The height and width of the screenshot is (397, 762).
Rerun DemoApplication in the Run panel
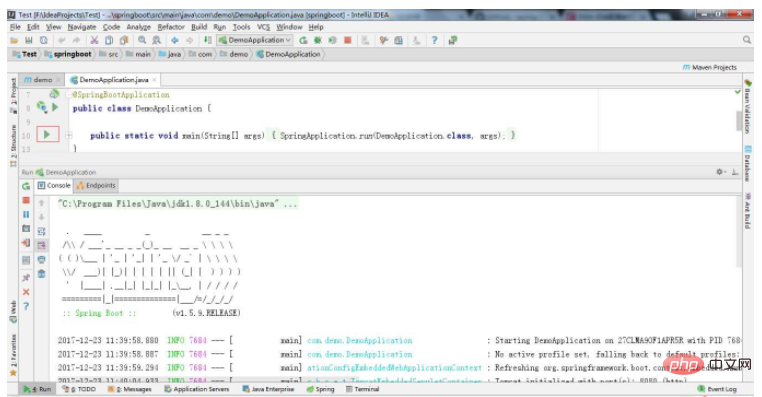(26, 186)
